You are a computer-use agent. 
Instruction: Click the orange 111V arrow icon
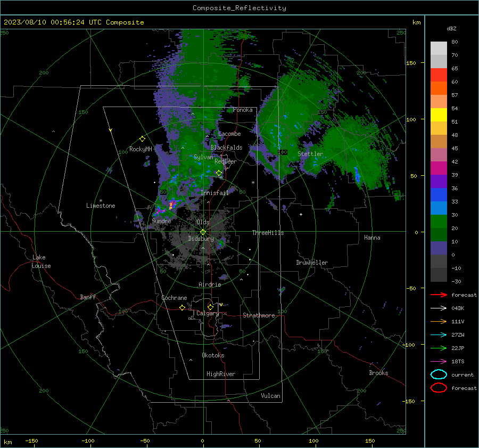pyautogui.click(x=439, y=321)
